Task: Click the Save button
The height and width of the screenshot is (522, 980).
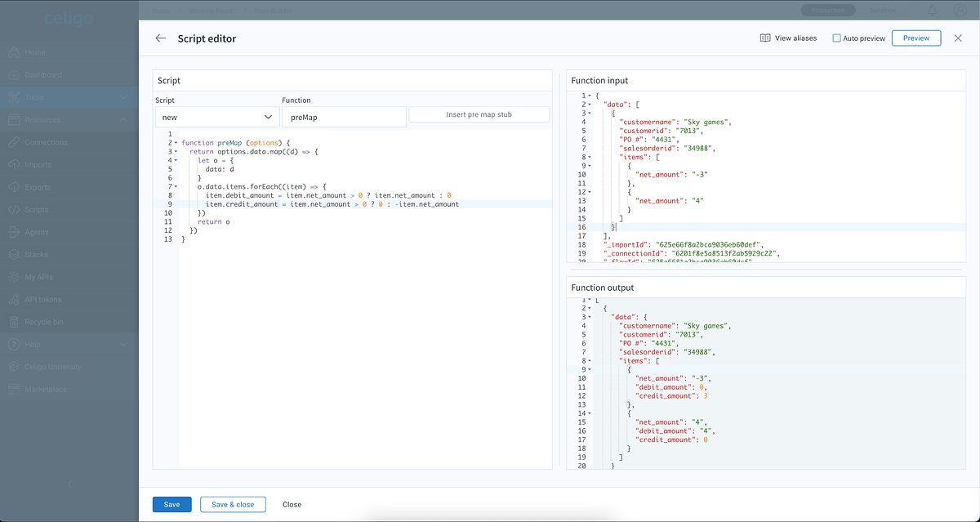Action: 171,504
